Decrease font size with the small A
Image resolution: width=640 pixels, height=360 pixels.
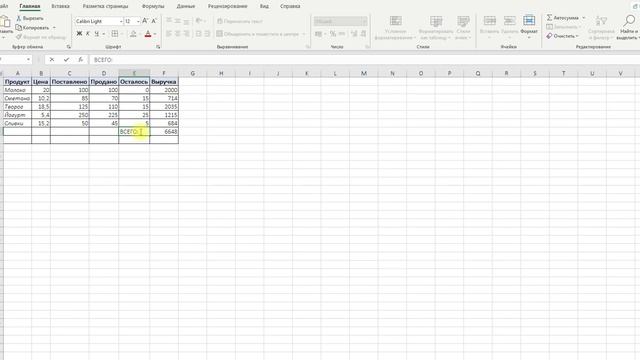[154, 21]
